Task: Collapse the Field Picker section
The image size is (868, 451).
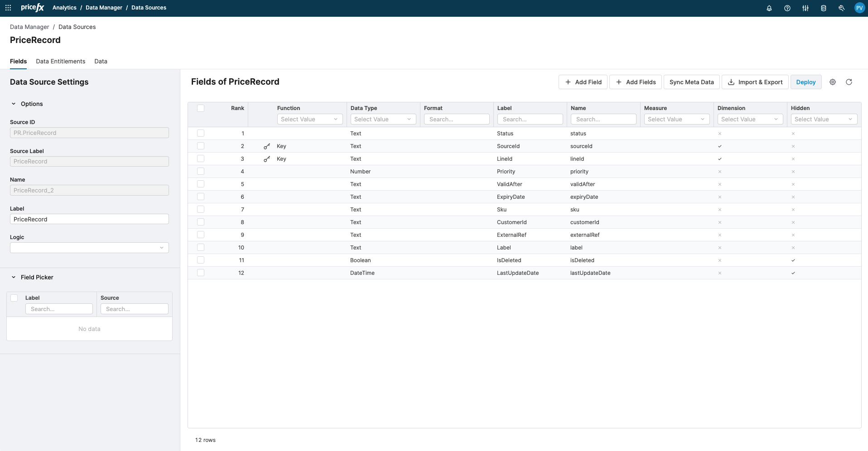Action: pos(14,277)
